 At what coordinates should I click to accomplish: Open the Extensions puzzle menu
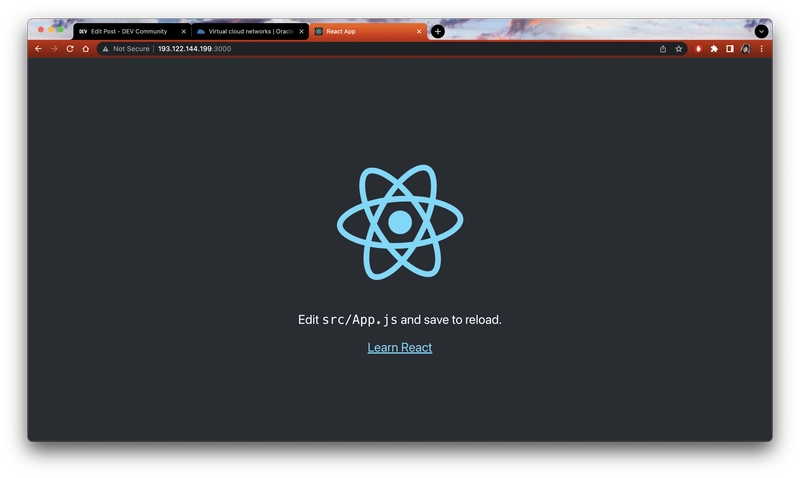(x=714, y=49)
